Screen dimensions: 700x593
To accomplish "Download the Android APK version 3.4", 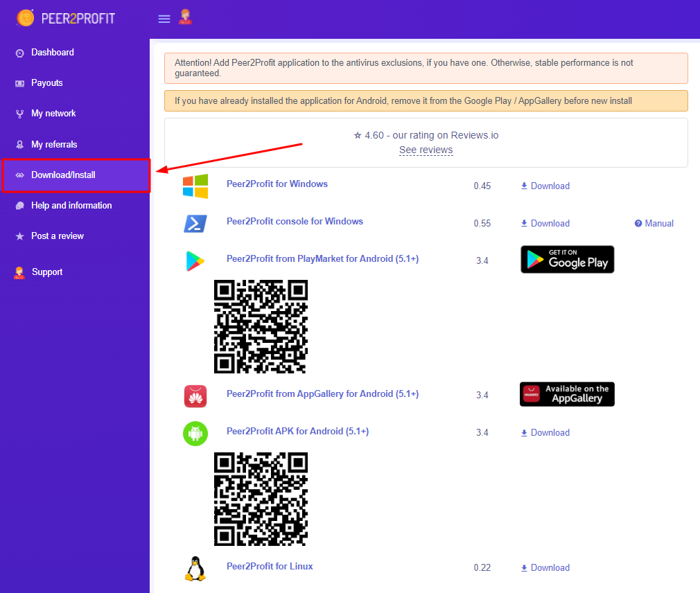I will [x=545, y=433].
